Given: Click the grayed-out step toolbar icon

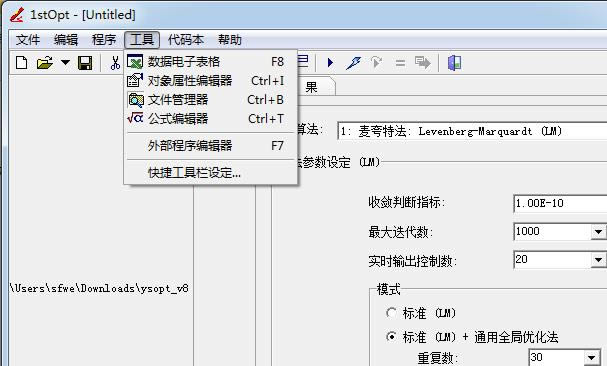Looking at the screenshot, I should tap(376, 62).
